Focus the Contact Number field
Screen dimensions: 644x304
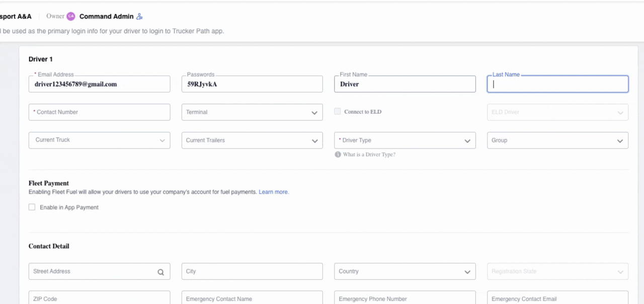coord(99,112)
